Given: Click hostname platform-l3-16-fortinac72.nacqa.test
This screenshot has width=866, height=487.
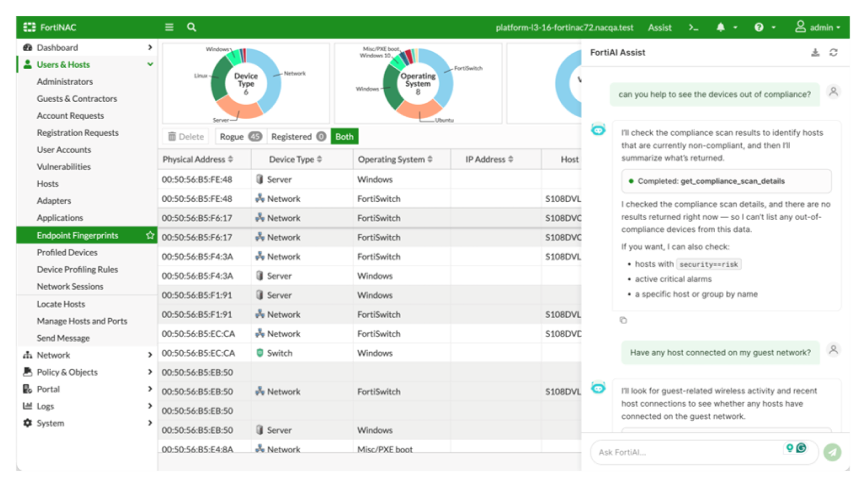Looking at the screenshot, I should click(564, 28).
